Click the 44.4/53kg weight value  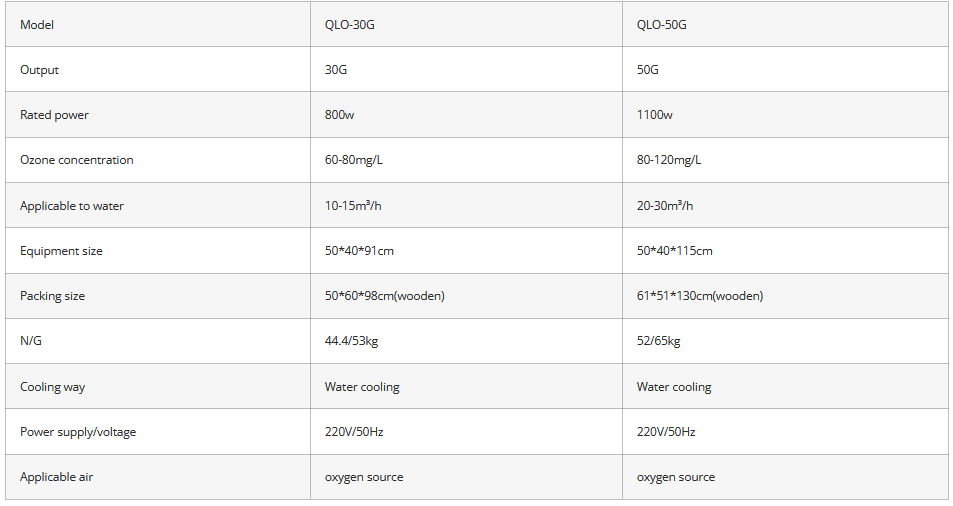tap(352, 341)
